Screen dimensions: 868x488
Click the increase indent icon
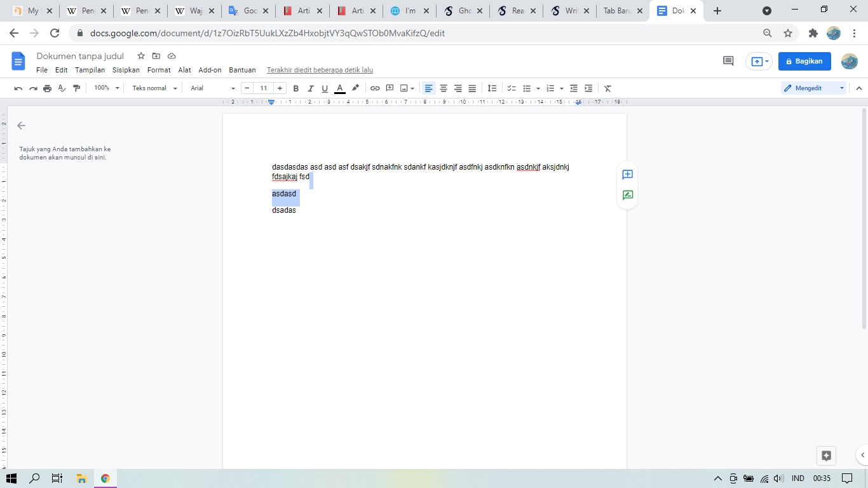(588, 88)
